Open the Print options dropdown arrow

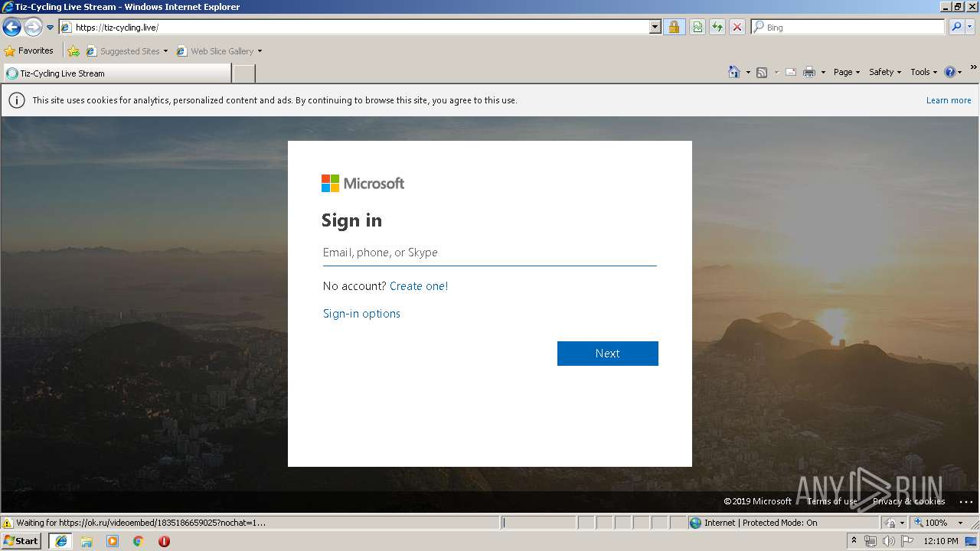tap(823, 72)
